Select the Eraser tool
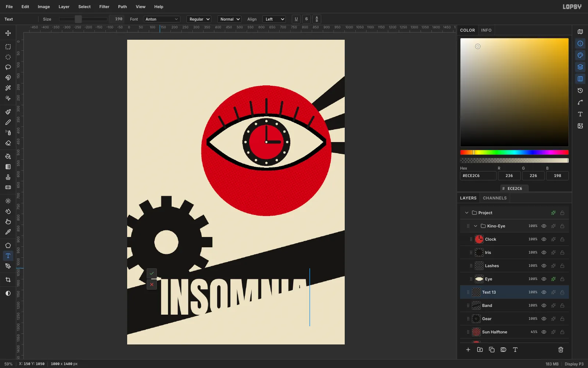 point(8,143)
